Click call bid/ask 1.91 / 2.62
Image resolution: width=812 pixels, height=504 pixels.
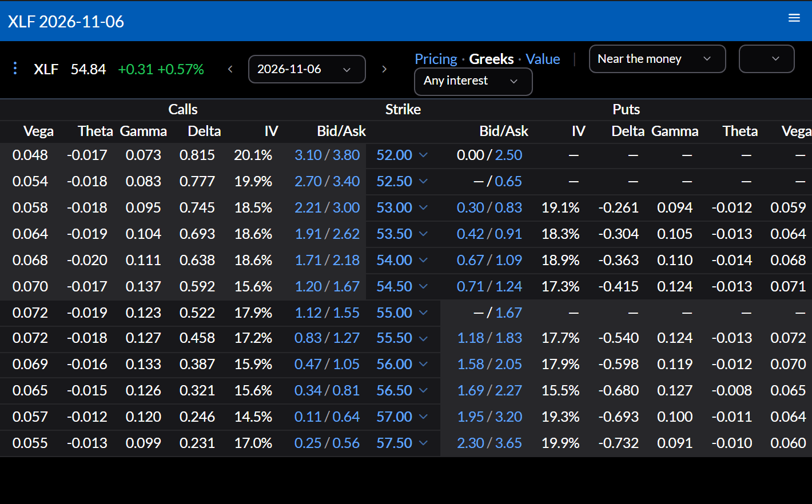pos(327,234)
